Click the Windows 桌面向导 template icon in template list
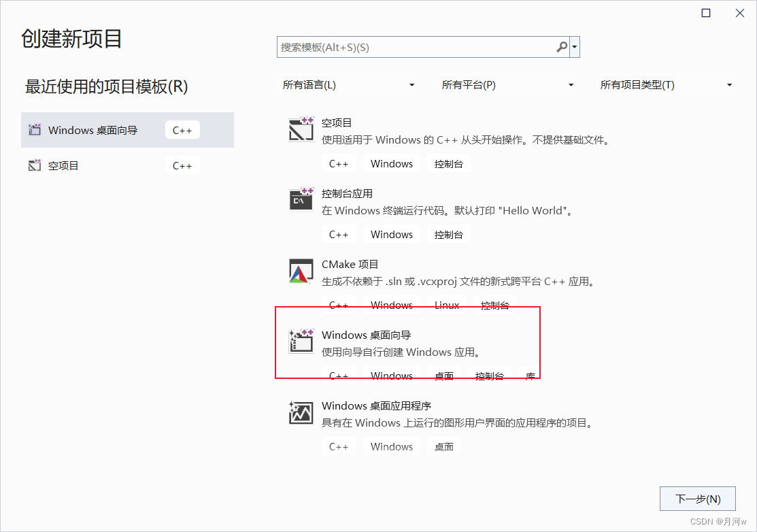The height and width of the screenshot is (532, 757). pos(301,342)
